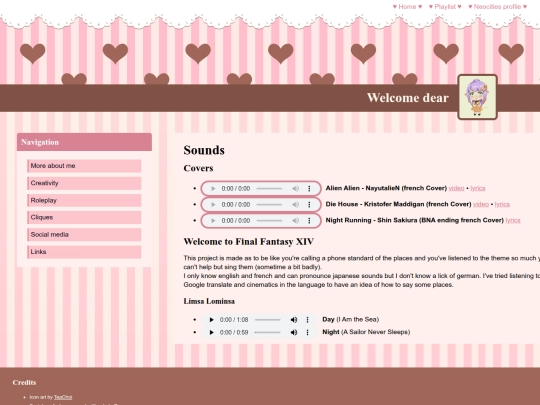Click the Welcome to Final Fantasy XIV heading
This screenshot has width=540, height=405.
point(249,242)
